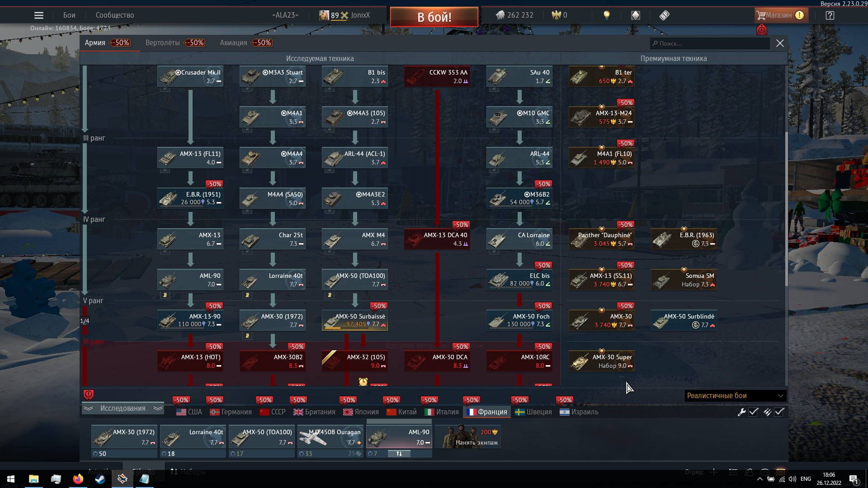Select the AMX-10RC vehicle card

(x=519, y=361)
